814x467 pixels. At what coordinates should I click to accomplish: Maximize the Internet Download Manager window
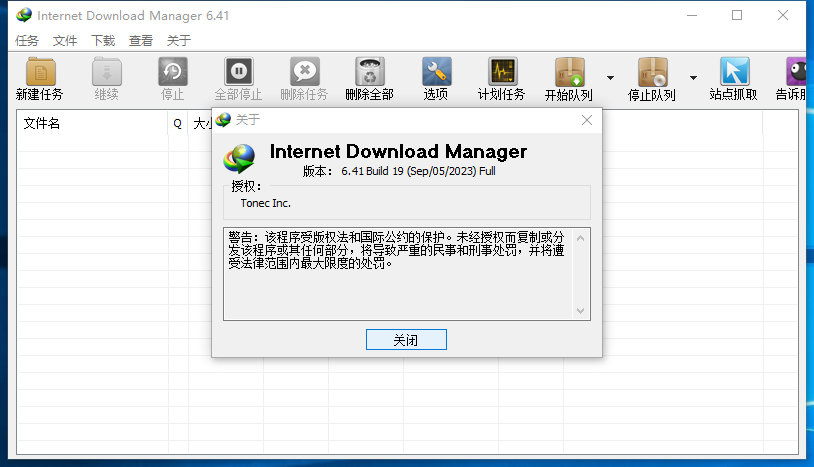coord(737,16)
